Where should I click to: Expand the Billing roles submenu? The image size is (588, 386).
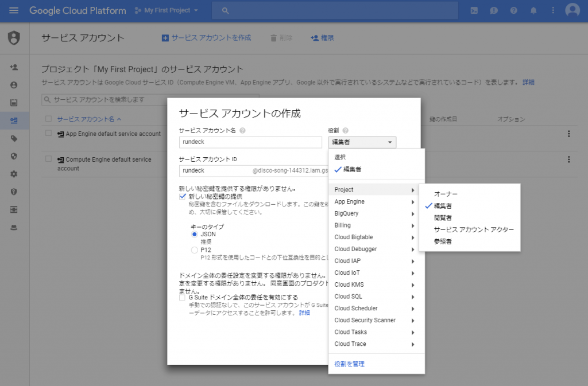(x=377, y=225)
